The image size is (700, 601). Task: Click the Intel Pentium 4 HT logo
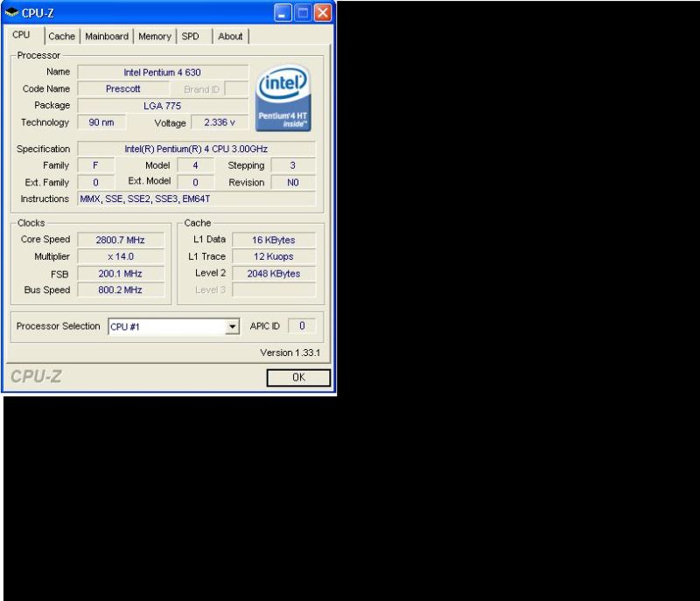point(283,98)
